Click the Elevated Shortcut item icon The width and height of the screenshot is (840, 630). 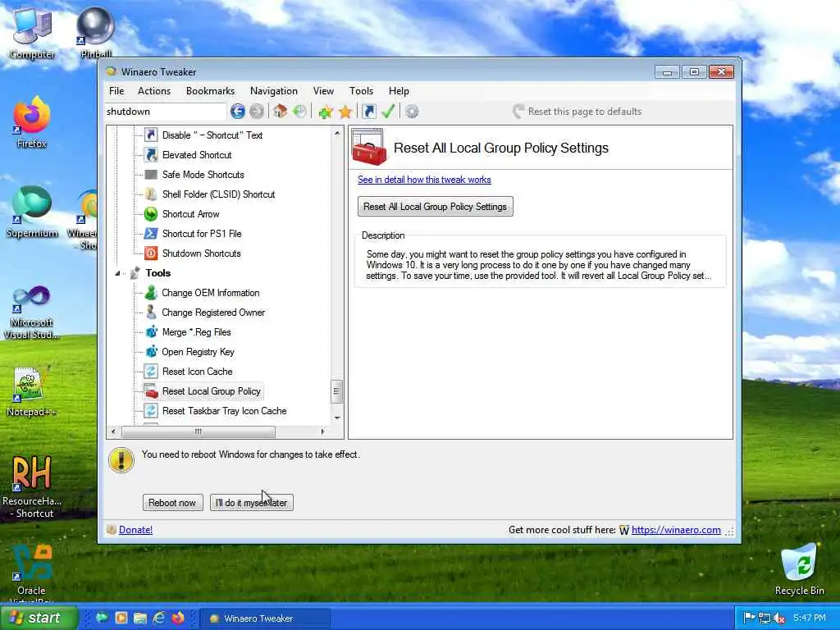point(151,155)
